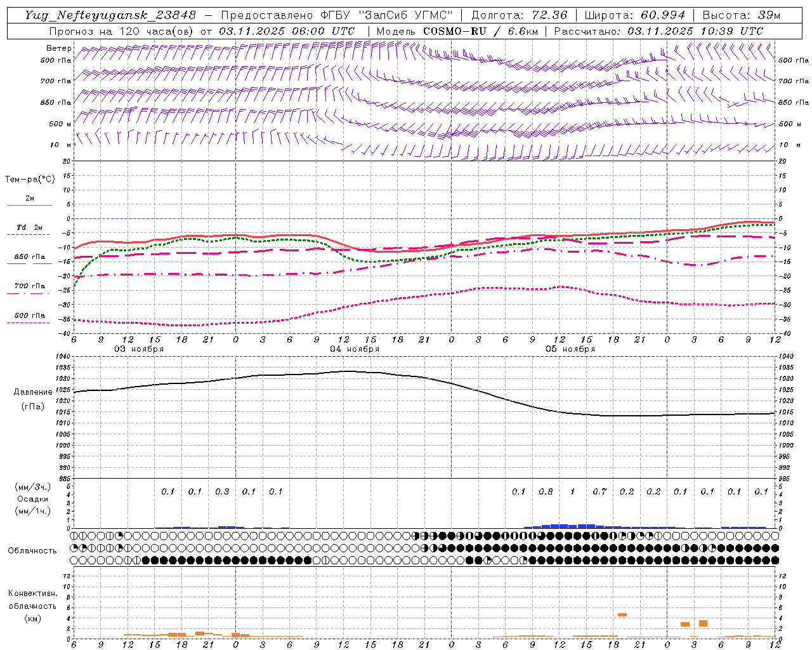Image resolution: width=812 pixels, height=650 pixels.
Task: Click the 0.3 precipitation value
Action: click(x=222, y=491)
